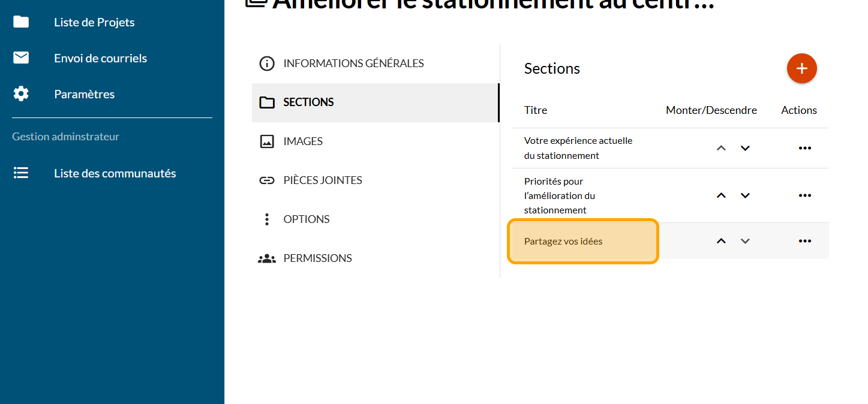This screenshot has width=868, height=404.
Task: Move 'Votre expérience actuelle' section down
Action: (745, 148)
